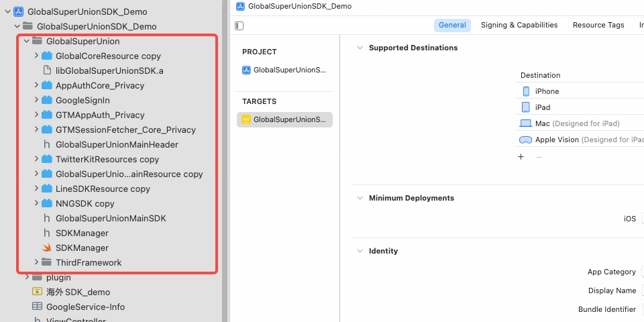Expand the GlobalCoreResource copy folder
The width and height of the screenshot is (644, 322).
coord(36,56)
